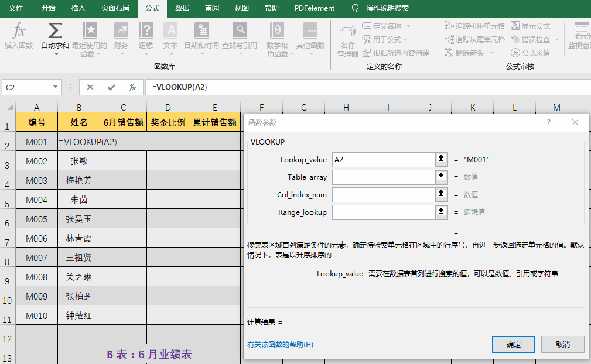Select cell A2 containing M001
The image size is (591, 364).
pos(36,142)
